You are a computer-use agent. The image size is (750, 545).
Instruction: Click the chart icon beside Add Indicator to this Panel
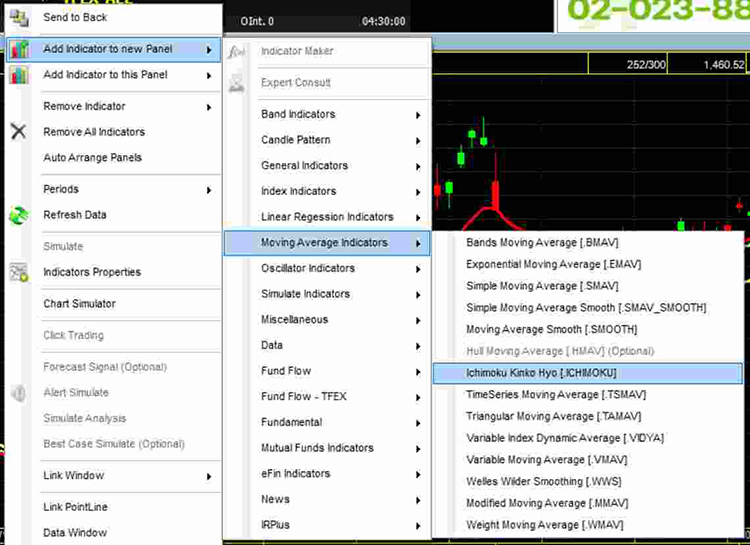[x=19, y=75]
